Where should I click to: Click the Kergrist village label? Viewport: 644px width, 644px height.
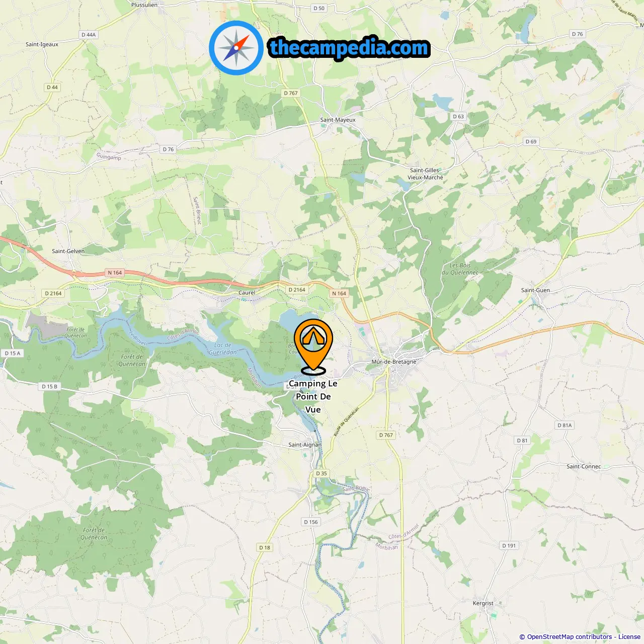tap(483, 603)
